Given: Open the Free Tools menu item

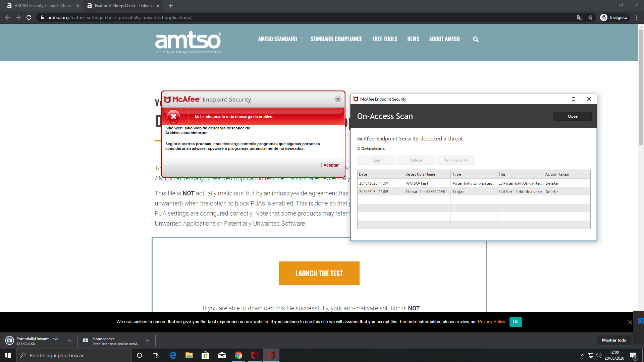Looking at the screenshot, I should 384,39.
